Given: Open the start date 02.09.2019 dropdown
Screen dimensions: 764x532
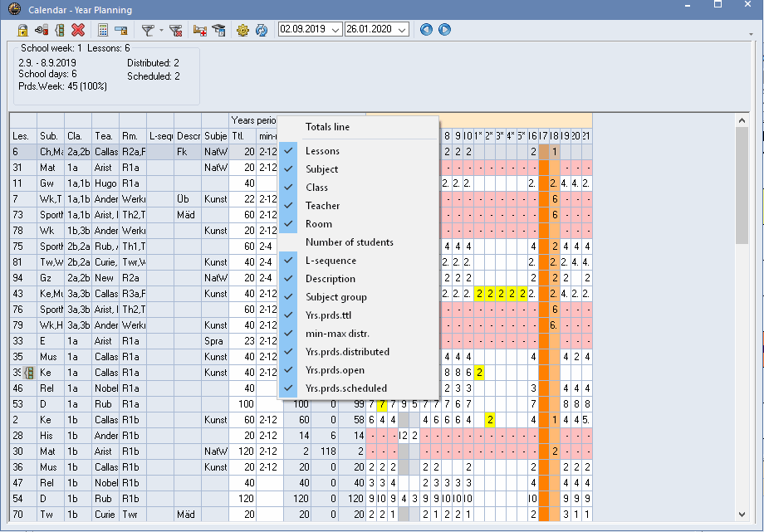Looking at the screenshot, I should [x=335, y=30].
